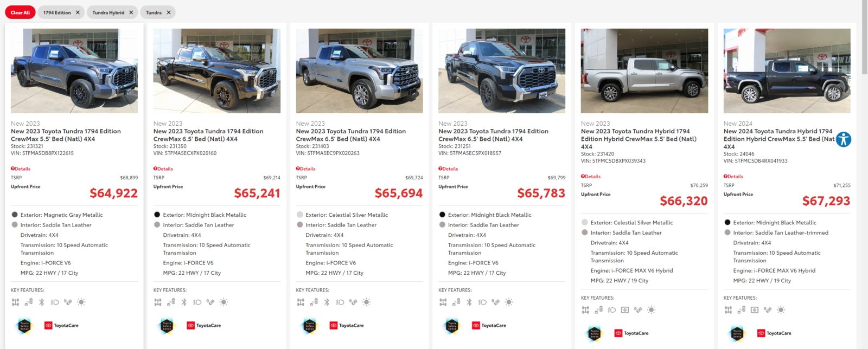Image resolution: width=868 pixels, height=349 pixels.
Task: Open Details for the $67,293 Tundra Hybrid
Action: tap(733, 176)
